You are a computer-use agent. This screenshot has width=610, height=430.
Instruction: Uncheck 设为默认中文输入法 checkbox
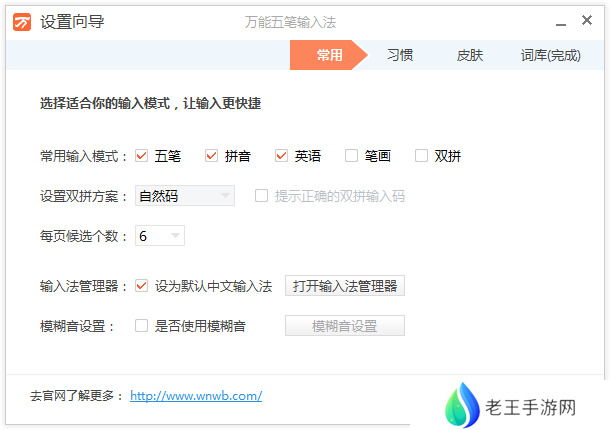tap(142, 286)
